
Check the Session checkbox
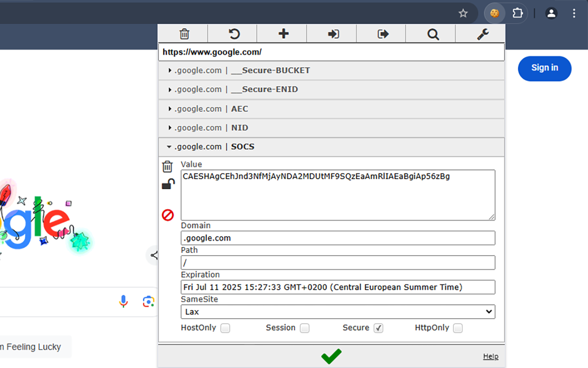(305, 328)
